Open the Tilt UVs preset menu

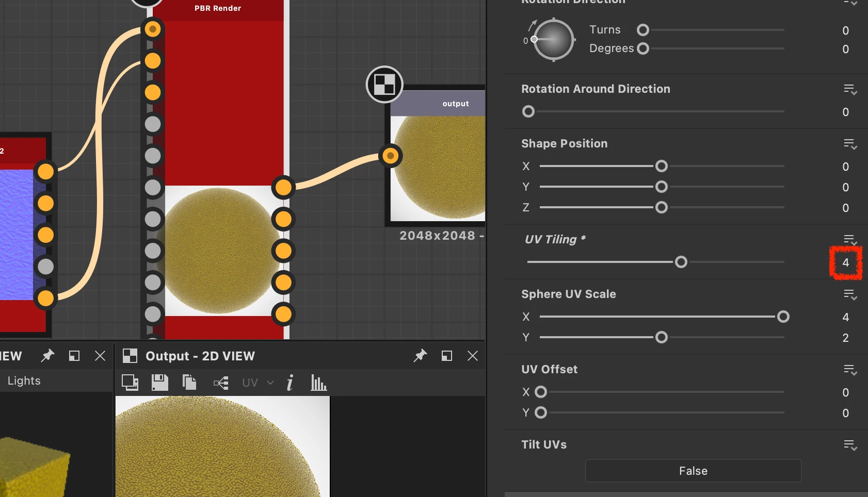click(850, 445)
